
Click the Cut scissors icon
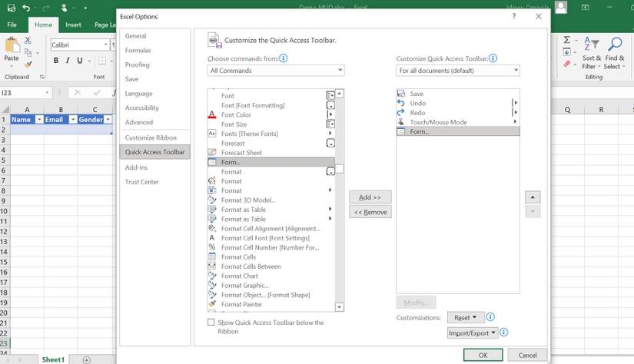[x=28, y=40]
